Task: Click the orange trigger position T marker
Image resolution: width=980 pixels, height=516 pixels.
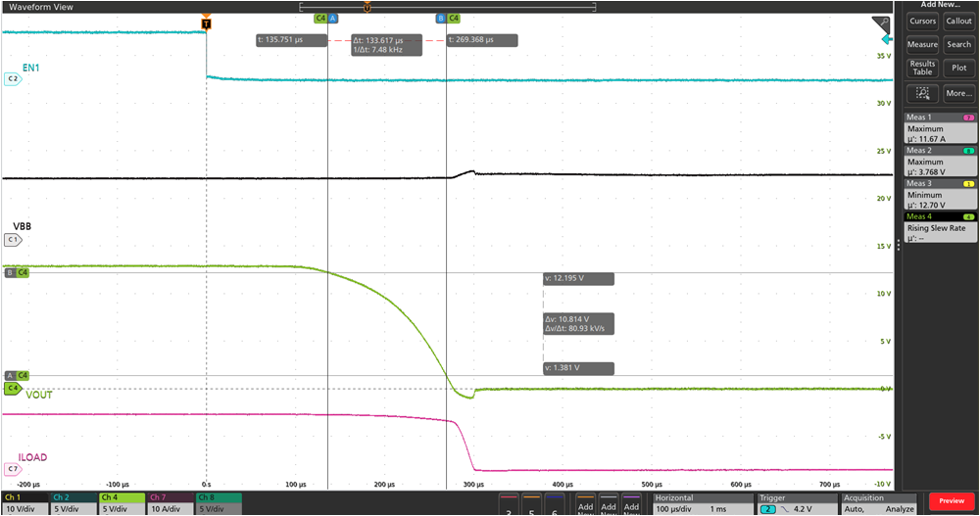Action: point(206,20)
